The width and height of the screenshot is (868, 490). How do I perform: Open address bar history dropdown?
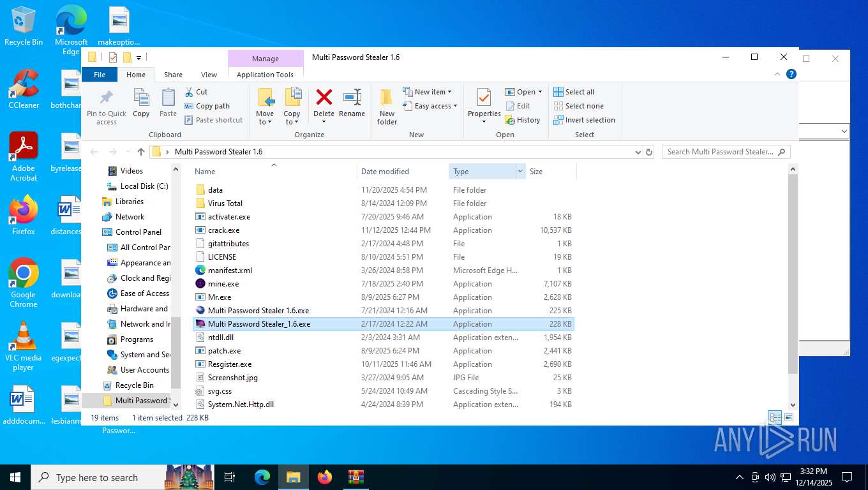[638, 152]
